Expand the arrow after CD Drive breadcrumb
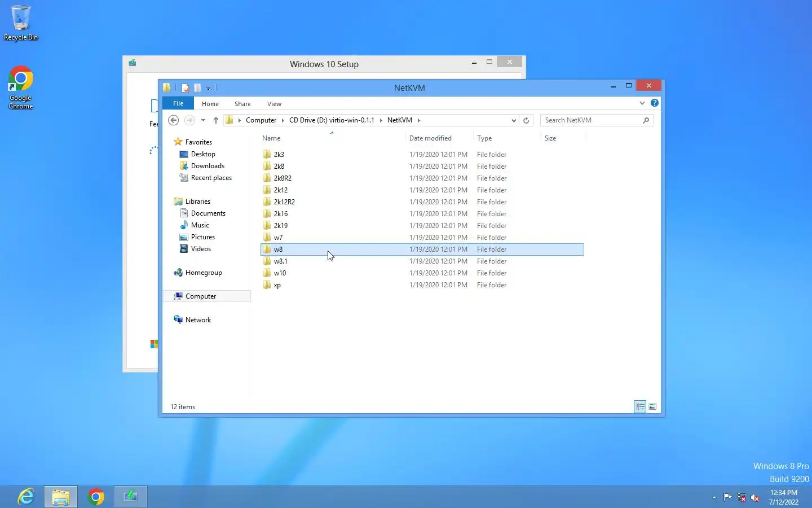The height and width of the screenshot is (508, 812). click(381, 120)
